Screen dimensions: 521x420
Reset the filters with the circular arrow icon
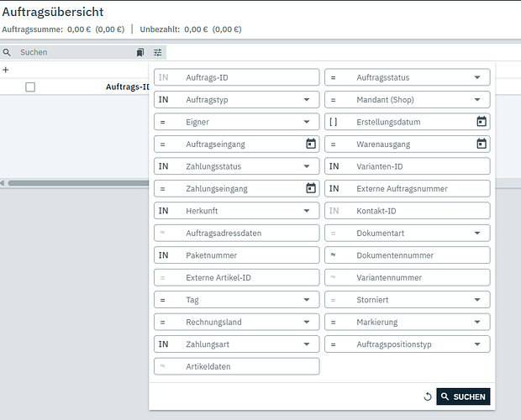coord(428,396)
